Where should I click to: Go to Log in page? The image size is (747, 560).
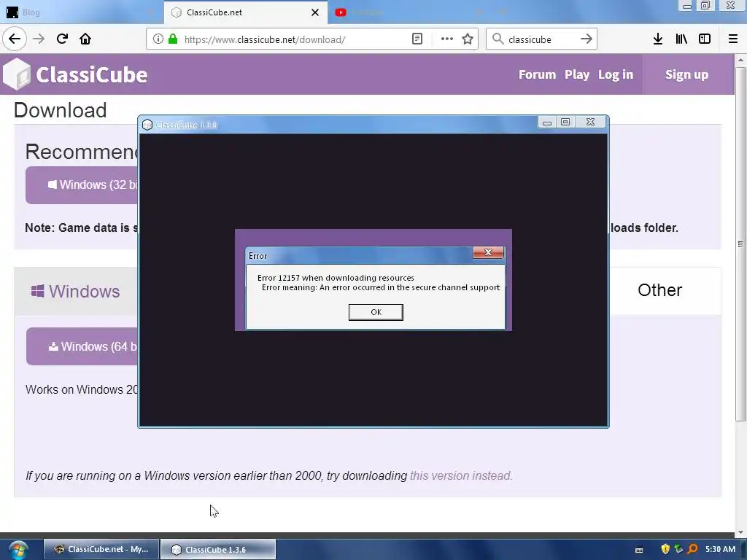click(616, 75)
